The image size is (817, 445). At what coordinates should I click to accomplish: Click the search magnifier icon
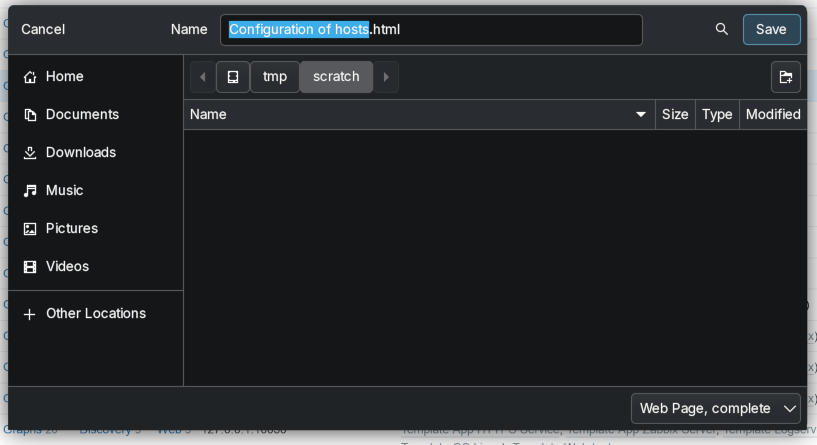722,29
